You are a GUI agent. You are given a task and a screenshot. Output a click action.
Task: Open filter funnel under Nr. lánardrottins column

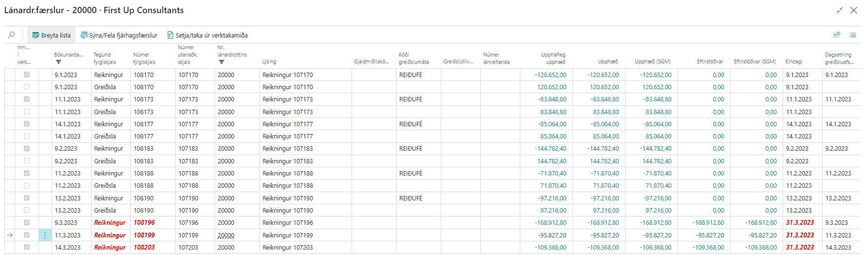[221, 62]
